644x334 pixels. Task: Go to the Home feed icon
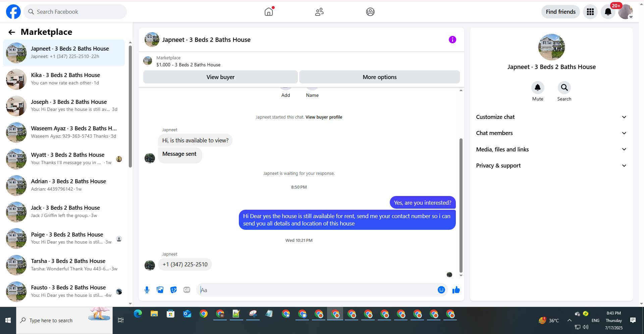(x=269, y=12)
